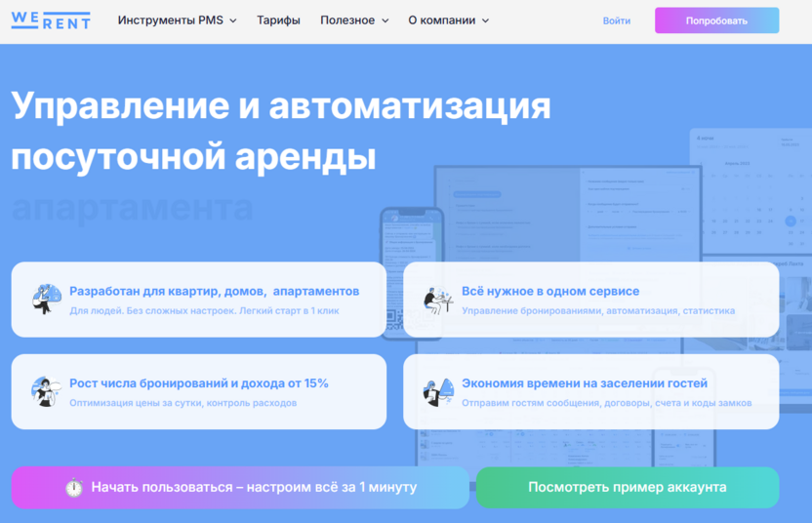Image resolution: width=812 pixels, height=523 pixels.
Task: Click Начать пользоваться – настроим всё за 1 минуту
Action: (240, 487)
